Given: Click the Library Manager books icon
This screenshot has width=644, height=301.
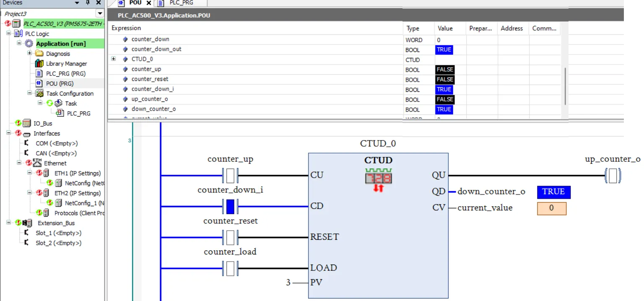Looking at the screenshot, I should point(39,64).
